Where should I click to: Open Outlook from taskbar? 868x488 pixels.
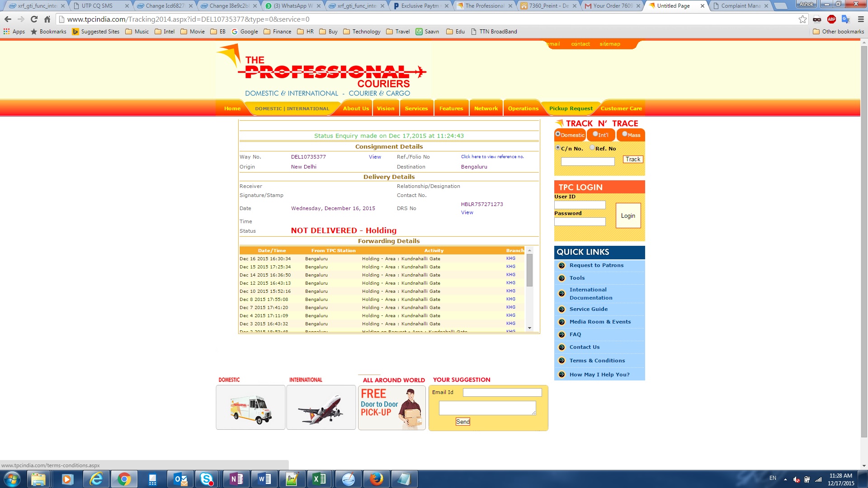coord(180,479)
